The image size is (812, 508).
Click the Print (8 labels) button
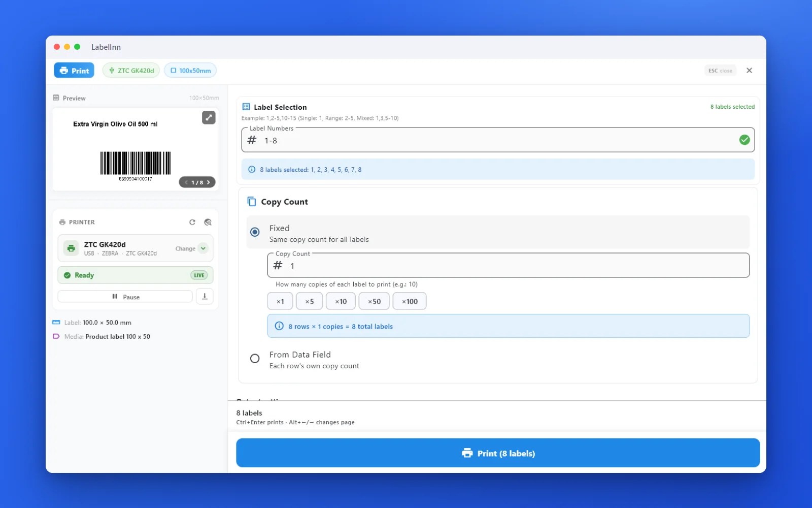tap(498, 453)
